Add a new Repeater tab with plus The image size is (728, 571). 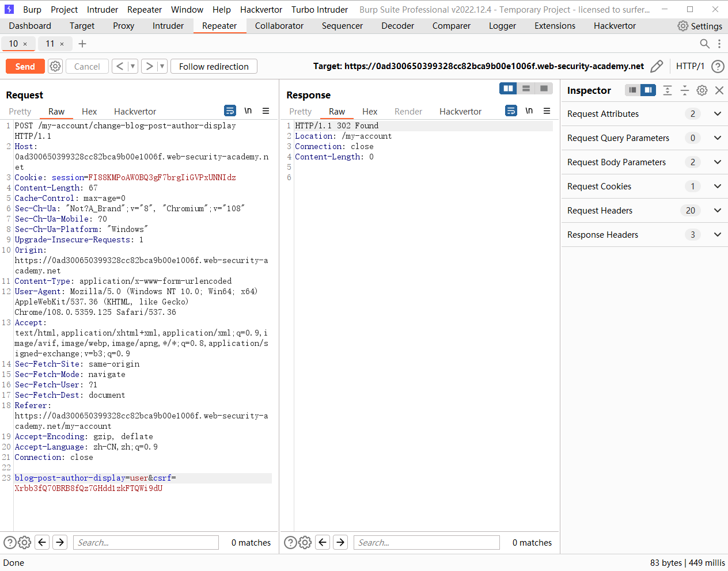[82, 44]
